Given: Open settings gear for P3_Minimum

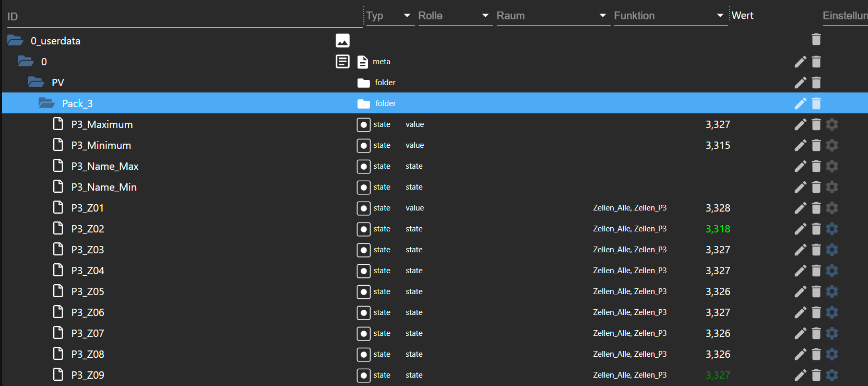Looking at the screenshot, I should tap(832, 145).
